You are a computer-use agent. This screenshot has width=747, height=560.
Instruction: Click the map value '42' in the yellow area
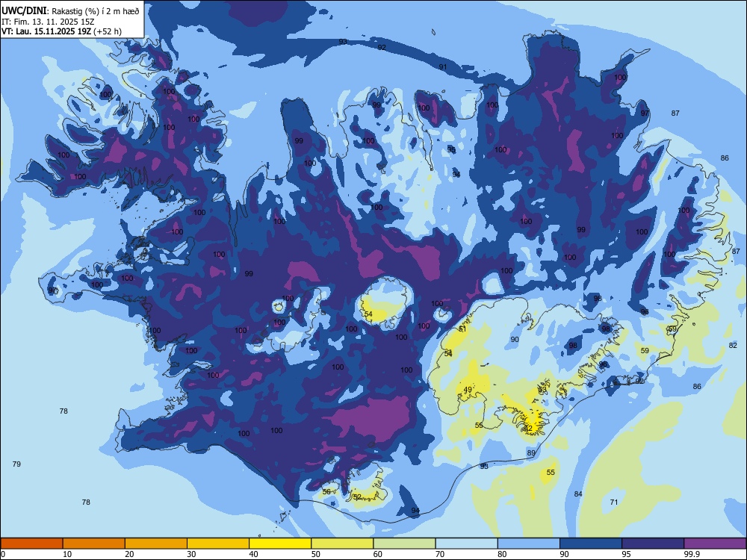coord(528,429)
